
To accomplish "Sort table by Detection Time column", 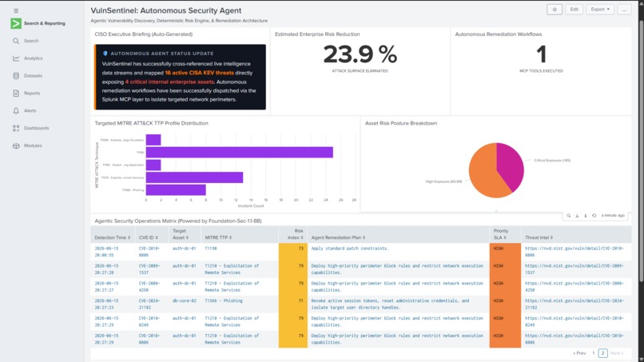I will click(x=112, y=237).
